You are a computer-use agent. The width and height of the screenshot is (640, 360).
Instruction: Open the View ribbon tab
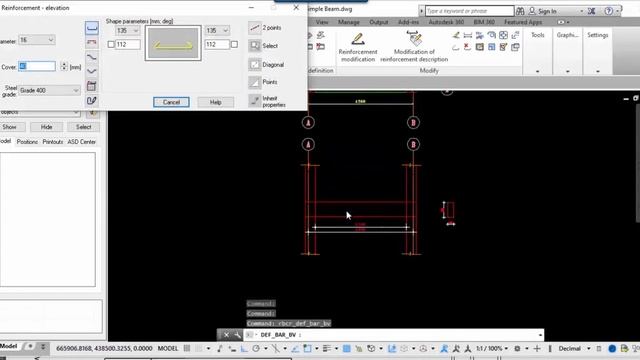pyautogui.click(x=322, y=22)
